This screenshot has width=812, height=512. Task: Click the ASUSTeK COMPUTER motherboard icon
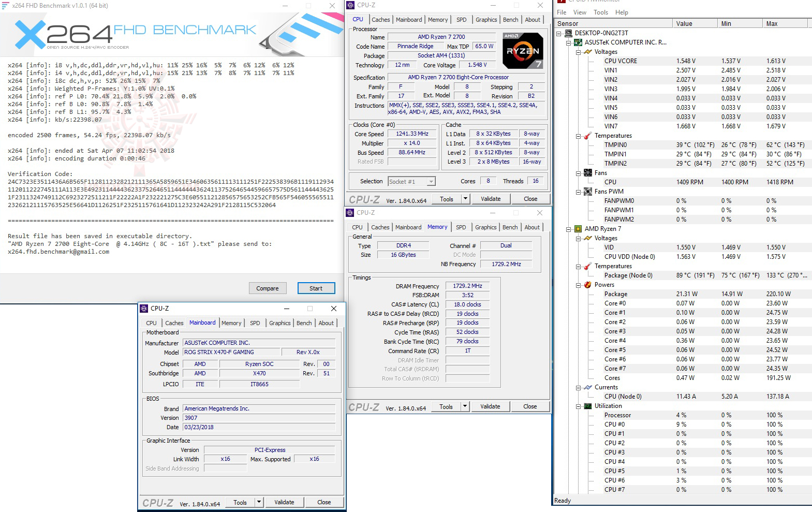[x=578, y=42]
